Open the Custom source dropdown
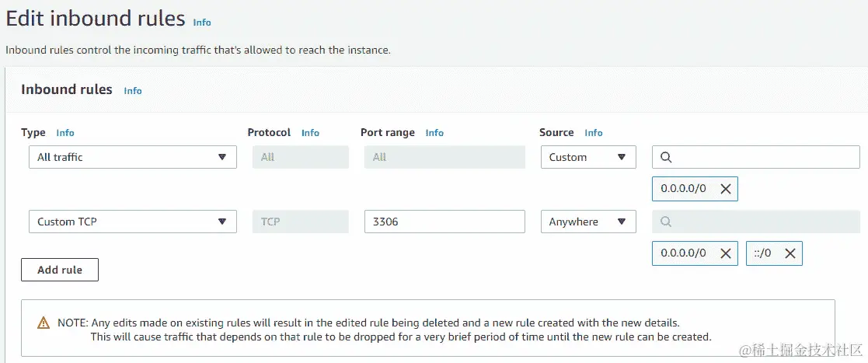This screenshot has height=363, width=868. click(x=588, y=157)
